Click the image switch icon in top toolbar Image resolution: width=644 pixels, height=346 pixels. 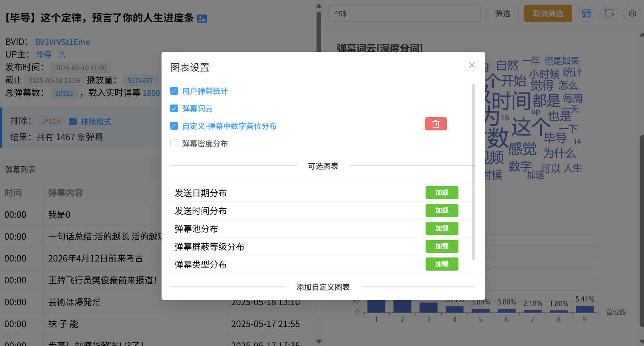coord(586,13)
